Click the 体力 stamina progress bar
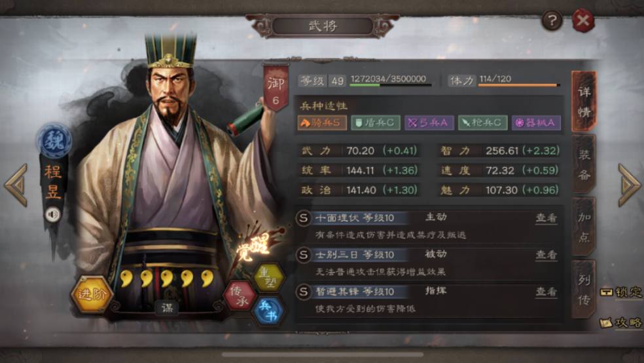This screenshot has height=363, width=644. click(519, 85)
